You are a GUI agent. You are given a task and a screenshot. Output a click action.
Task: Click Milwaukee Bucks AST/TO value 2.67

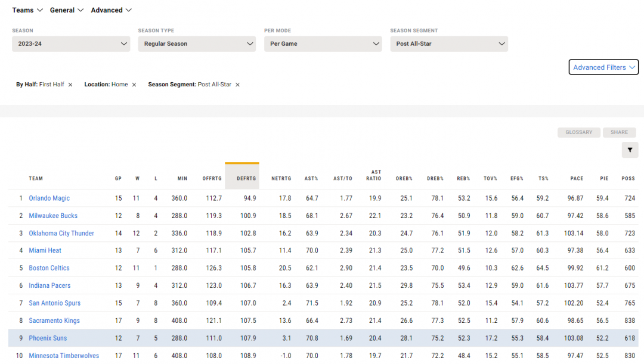pos(346,216)
